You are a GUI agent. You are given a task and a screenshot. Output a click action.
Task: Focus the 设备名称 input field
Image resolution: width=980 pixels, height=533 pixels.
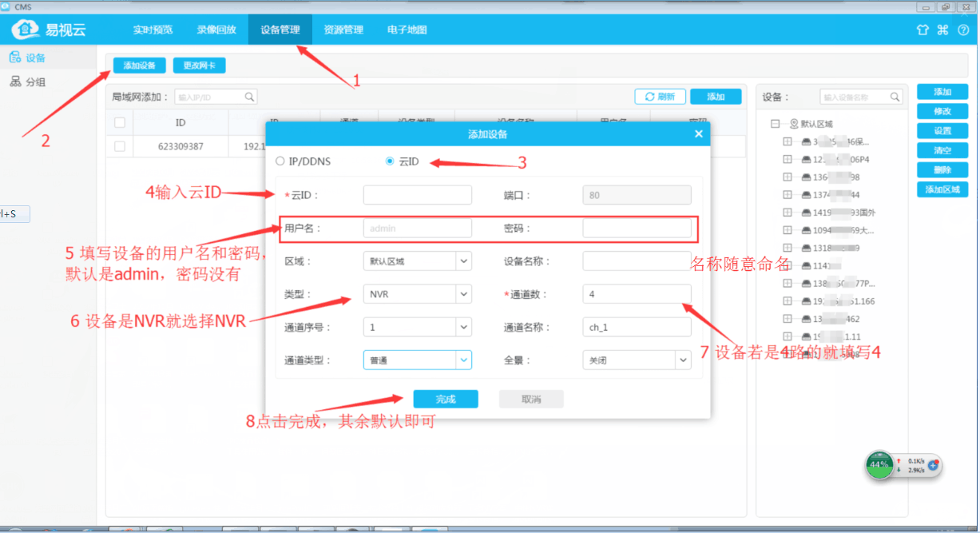click(637, 261)
